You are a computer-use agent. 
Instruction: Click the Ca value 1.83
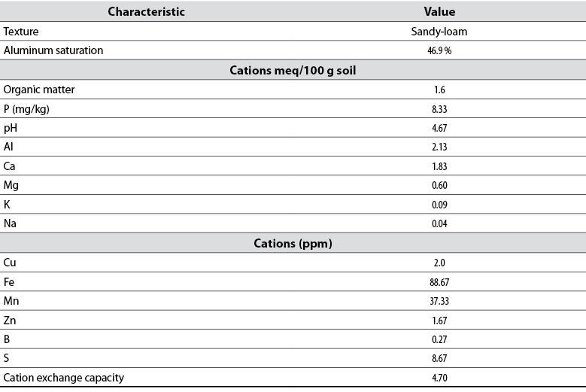(440, 166)
